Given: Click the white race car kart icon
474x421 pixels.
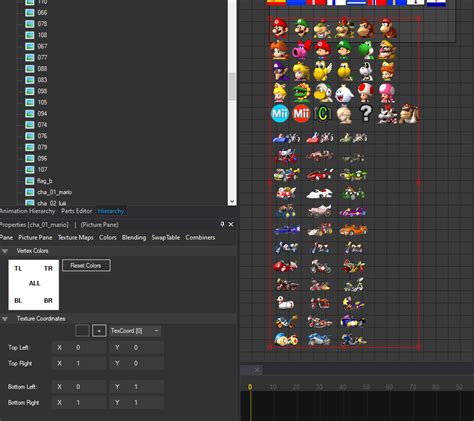Looking at the screenshot, I should click(x=319, y=193).
